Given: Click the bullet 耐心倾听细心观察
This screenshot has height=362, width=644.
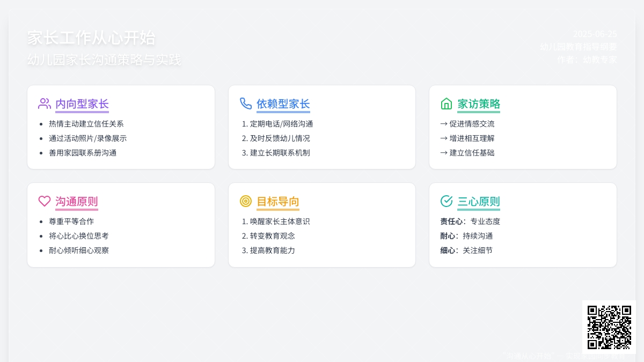Looking at the screenshot, I should 79,250.
